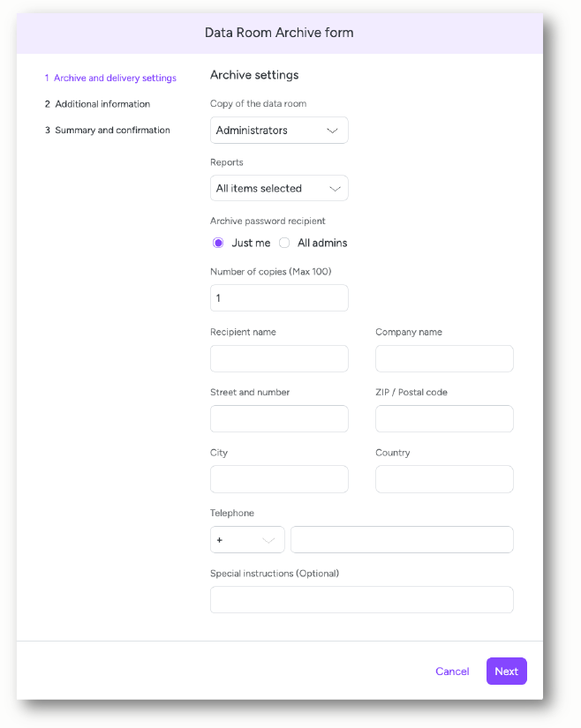Screen dimensions: 581x728
Task: Expand the Reports dropdown showing All items selected
Action: (279, 188)
